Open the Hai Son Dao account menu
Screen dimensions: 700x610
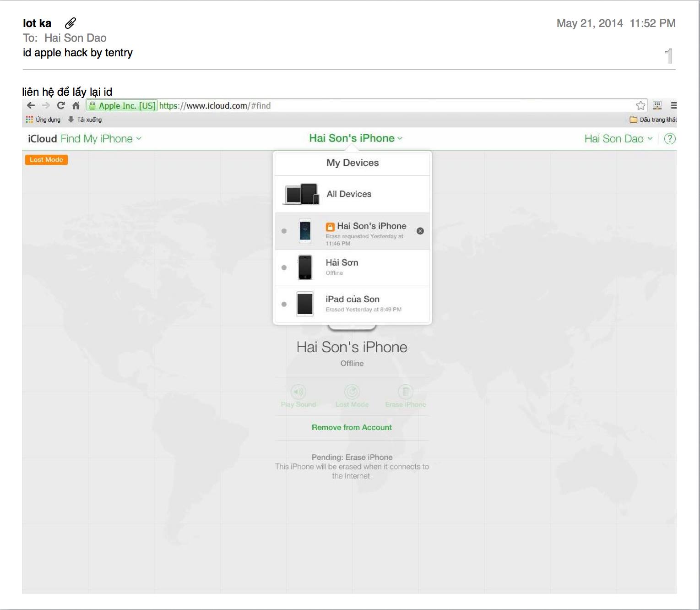pyautogui.click(x=619, y=139)
